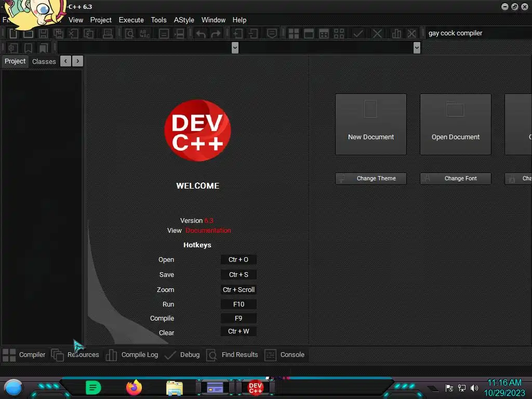This screenshot has width=532, height=399.
Task: Open the Resources bottom tab
Action: point(75,355)
